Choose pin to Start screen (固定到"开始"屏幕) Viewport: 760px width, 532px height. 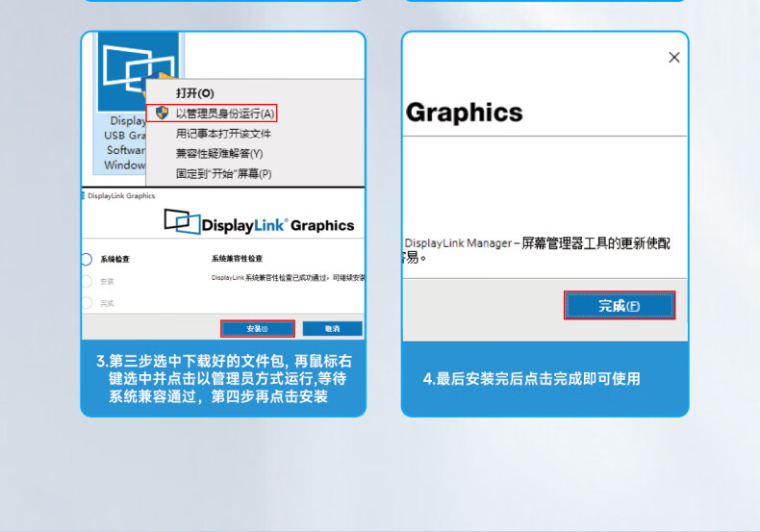(223, 173)
